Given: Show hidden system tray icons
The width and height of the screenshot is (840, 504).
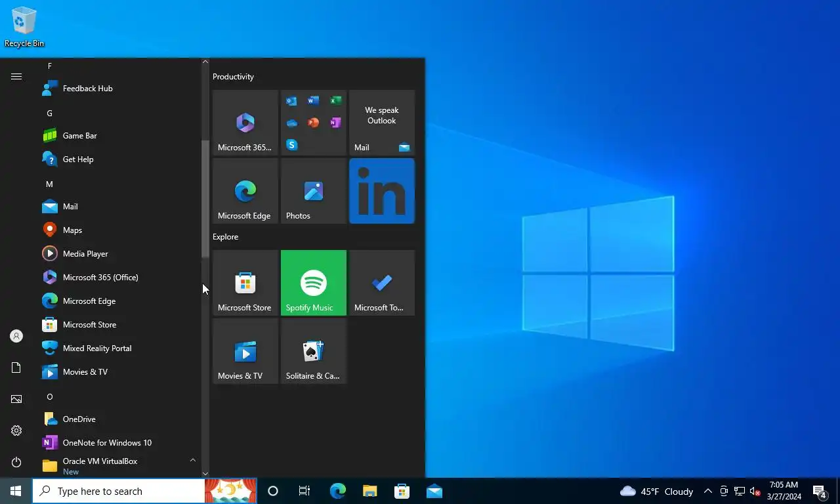Looking at the screenshot, I should click(708, 491).
